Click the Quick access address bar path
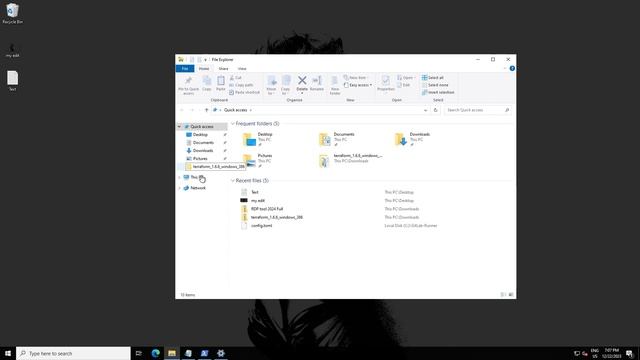The image size is (640, 360). (x=236, y=110)
